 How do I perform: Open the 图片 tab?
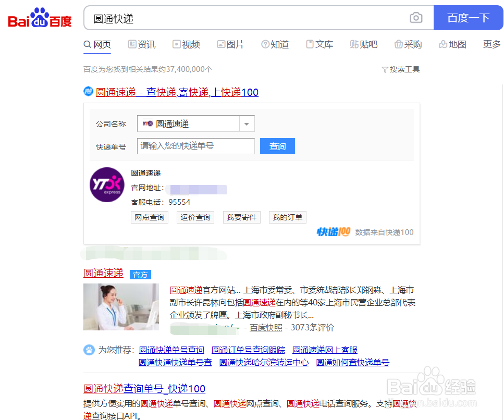pyautogui.click(x=230, y=44)
